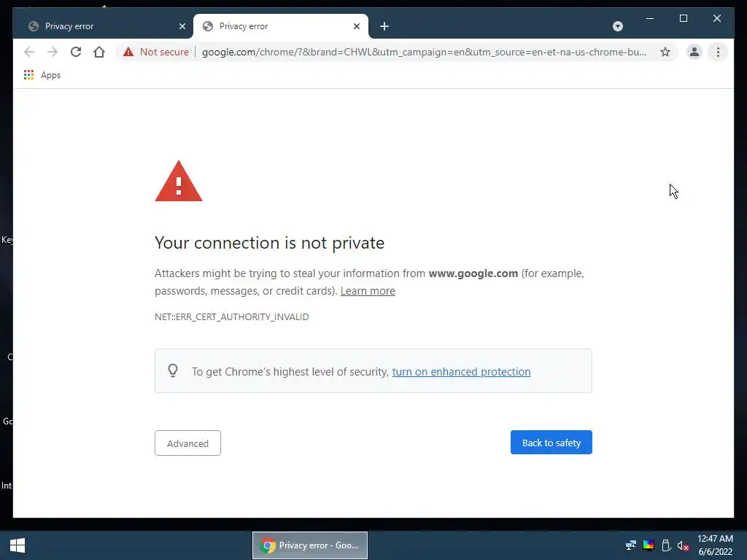Reload the current page

pos(76,52)
